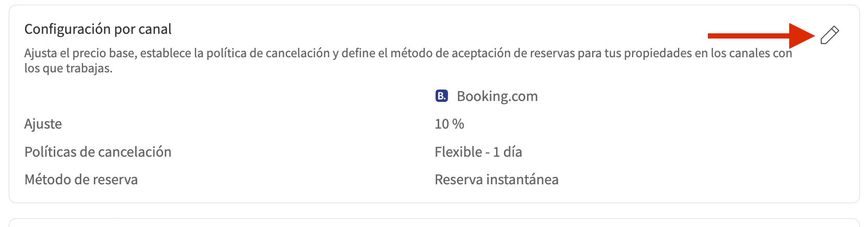Click the "Método de reserva" row label
868x227 pixels.
pyautogui.click(x=81, y=180)
